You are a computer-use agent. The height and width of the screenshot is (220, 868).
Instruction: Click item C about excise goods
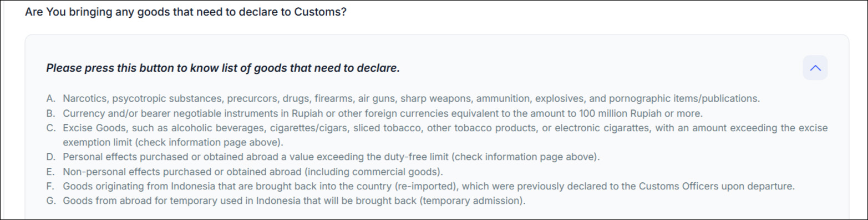click(445, 135)
